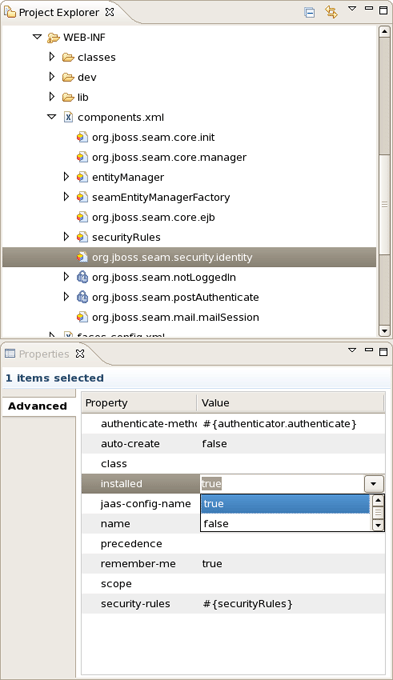
Task: Open the installed value dropdown arrow
Action: point(373,484)
